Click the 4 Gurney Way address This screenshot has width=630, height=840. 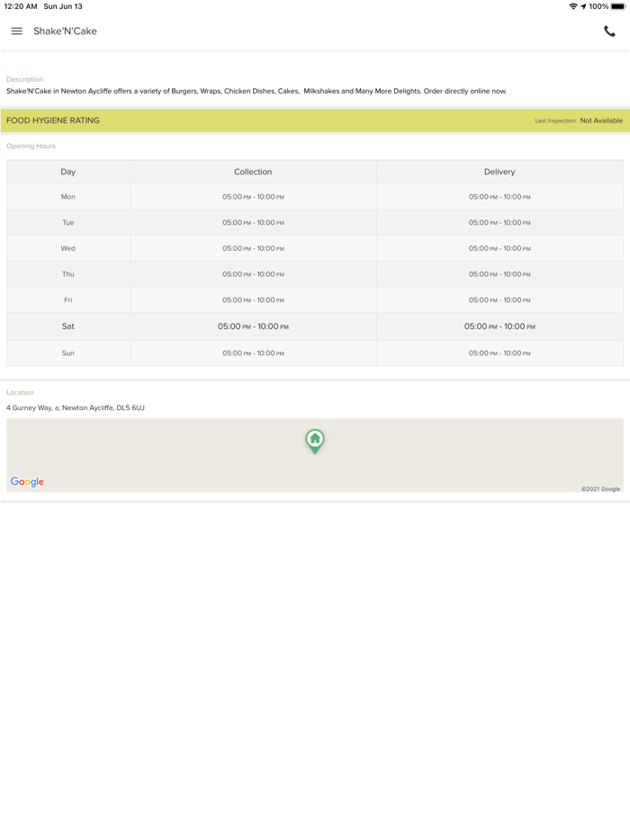(x=76, y=407)
